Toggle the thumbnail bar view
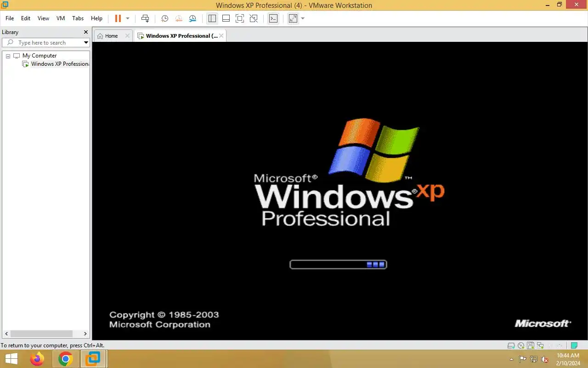This screenshot has height=368, width=588. [226, 18]
